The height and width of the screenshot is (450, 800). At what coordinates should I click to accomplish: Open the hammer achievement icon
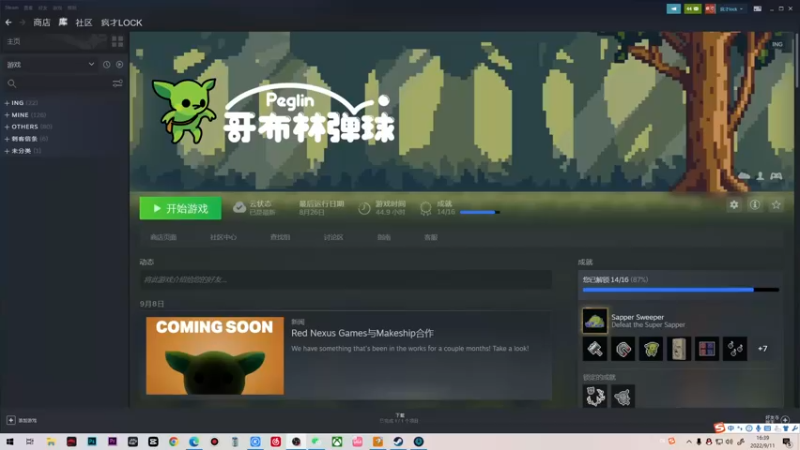coord(595,349)
